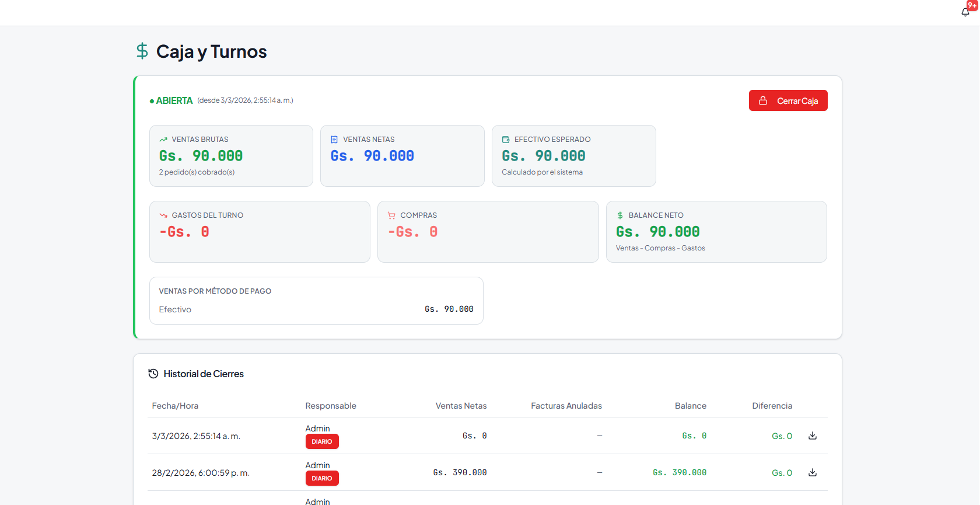
Task: Click the Compras shopping cart icon
Action: coord(391,215)
